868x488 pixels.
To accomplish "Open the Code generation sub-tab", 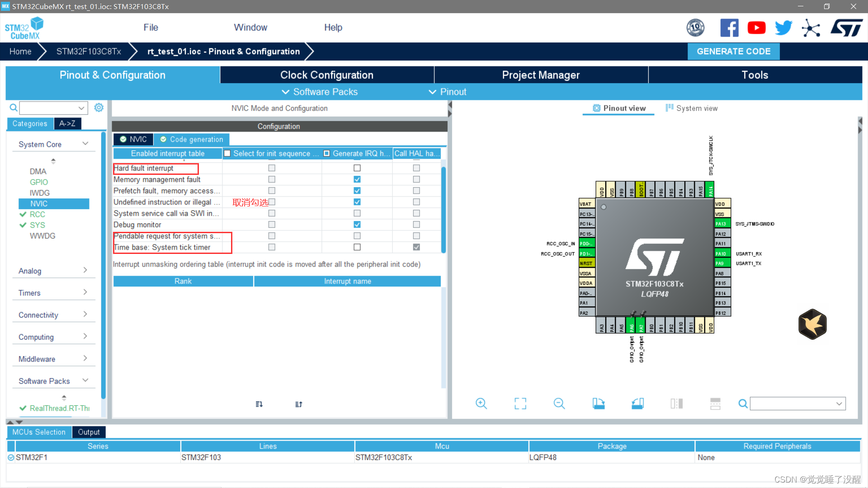I will [x=192, y=139].
